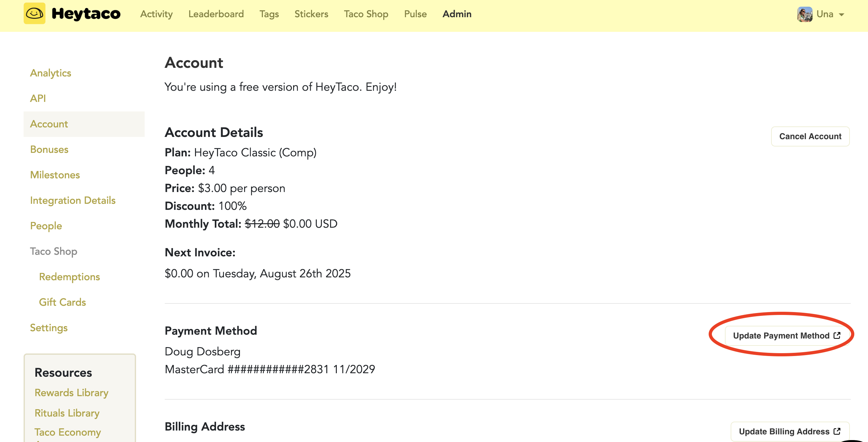The width and height of the screenshot is (868, 442).
Task: Open the Tags page
Action: point(269,14)
